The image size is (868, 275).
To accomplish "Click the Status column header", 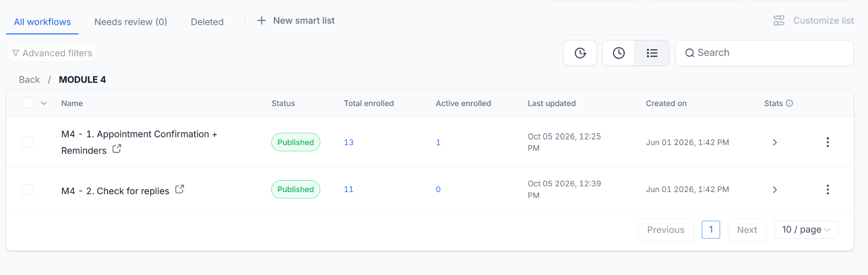I will [283, 103].
